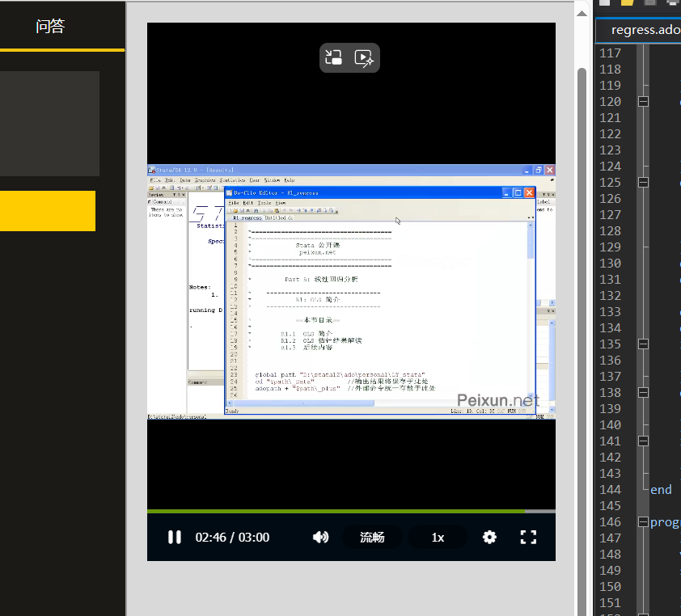681x616 pixels.
Task: Click line number 144 in the editor gutter
Action: 610,490
